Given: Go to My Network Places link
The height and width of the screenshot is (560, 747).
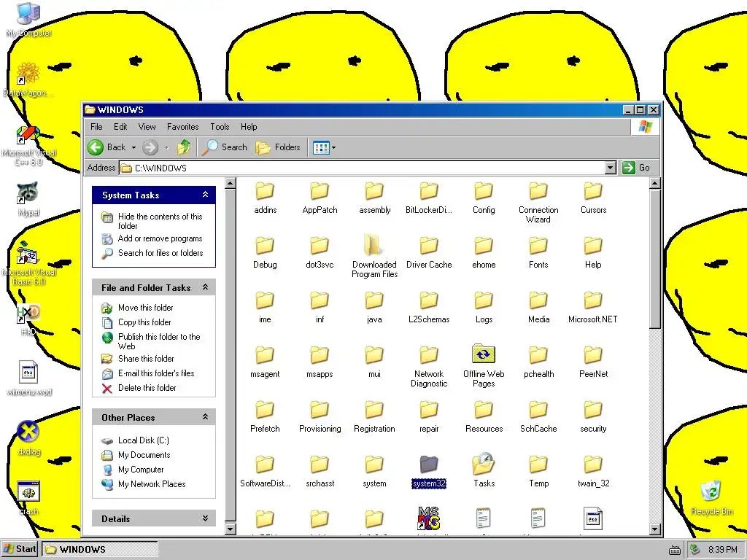Looking at the screenshot, I should [152, 484].
